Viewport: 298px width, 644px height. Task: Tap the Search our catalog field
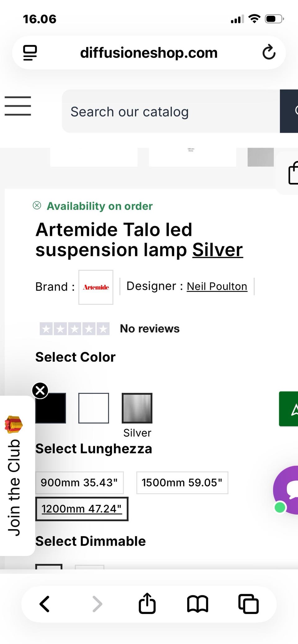(170, 112)
